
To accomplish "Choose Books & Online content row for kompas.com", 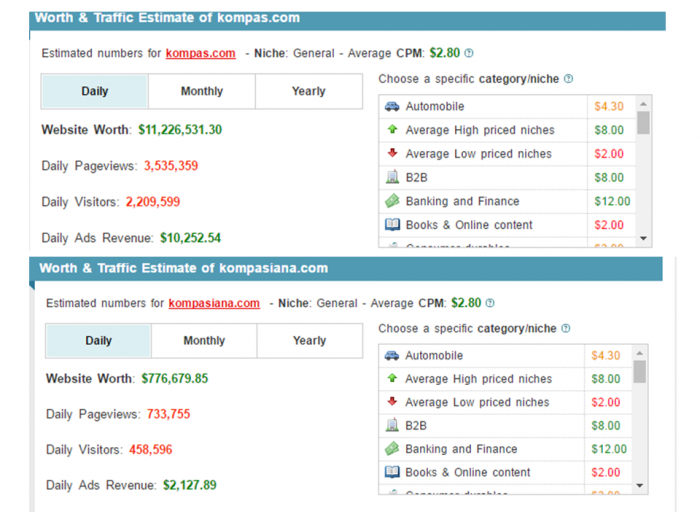I will (x=507, y=225).
